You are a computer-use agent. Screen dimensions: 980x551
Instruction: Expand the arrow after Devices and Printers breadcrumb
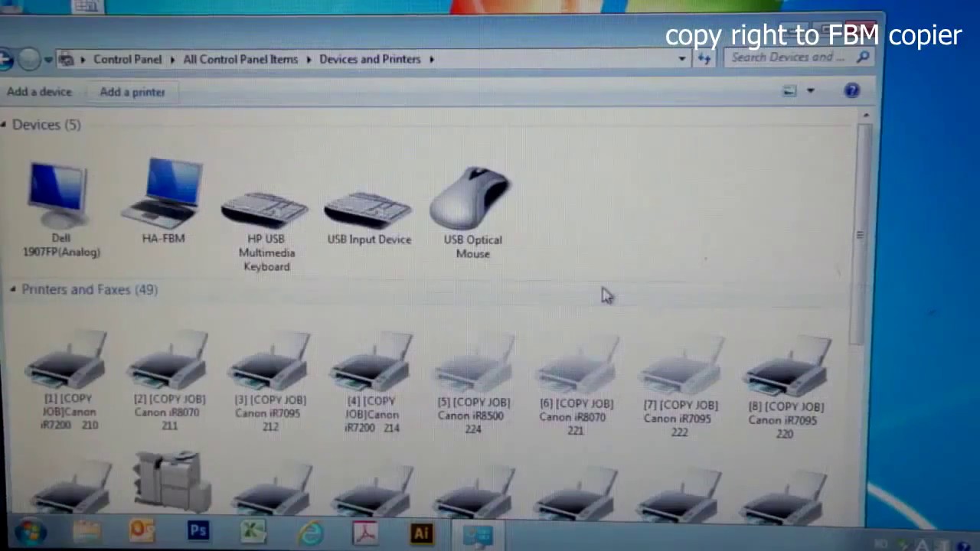point(432,59)
